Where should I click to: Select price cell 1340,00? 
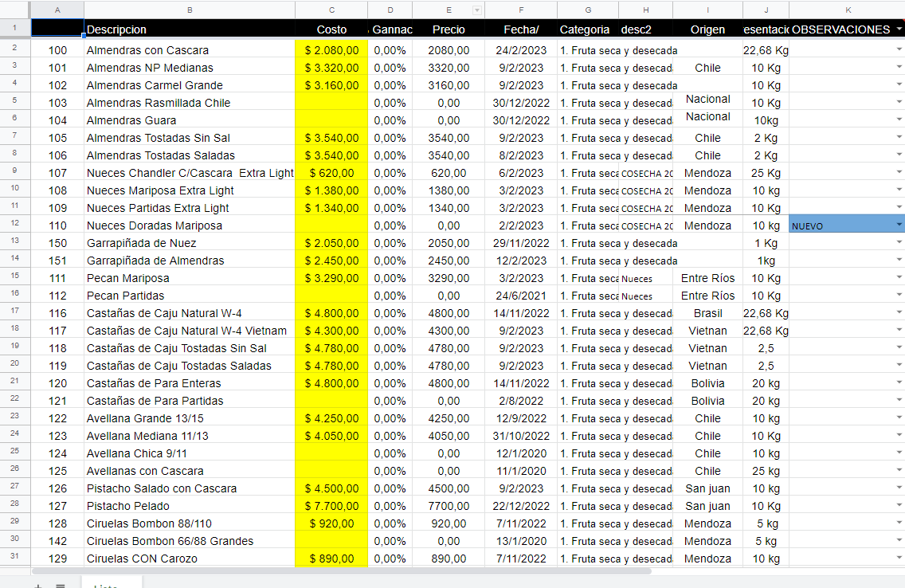[449, 208]
